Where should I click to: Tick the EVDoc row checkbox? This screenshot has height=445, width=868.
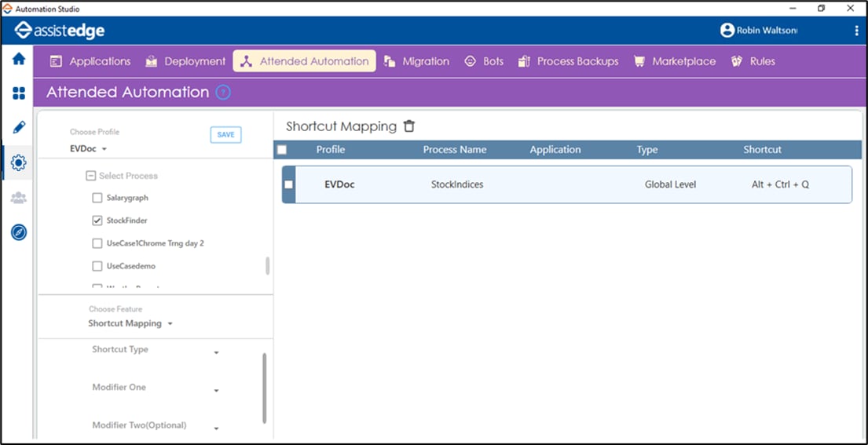click(x=288, y=184)
